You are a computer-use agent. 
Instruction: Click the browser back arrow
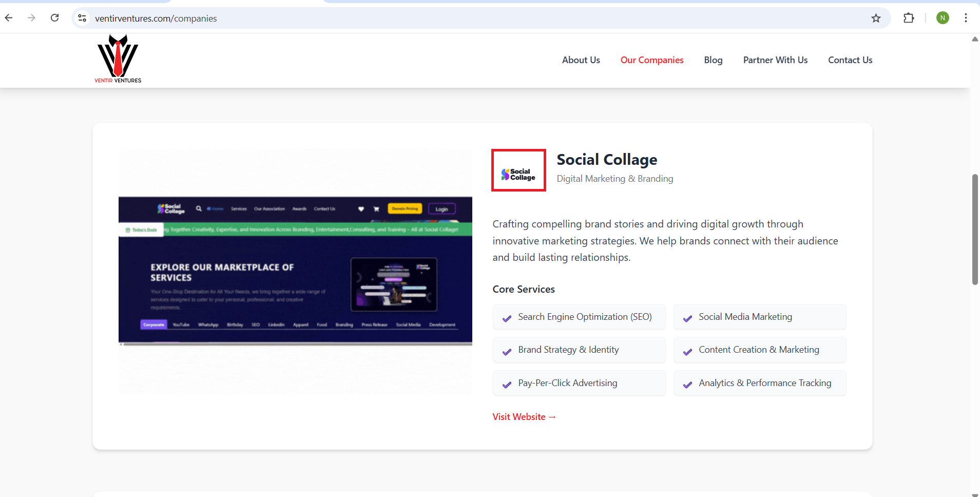point(9,18)
